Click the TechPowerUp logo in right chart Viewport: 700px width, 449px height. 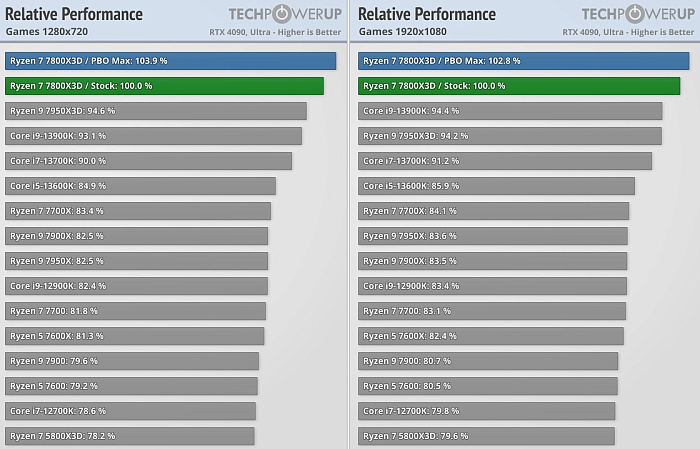tap(637, 15)
